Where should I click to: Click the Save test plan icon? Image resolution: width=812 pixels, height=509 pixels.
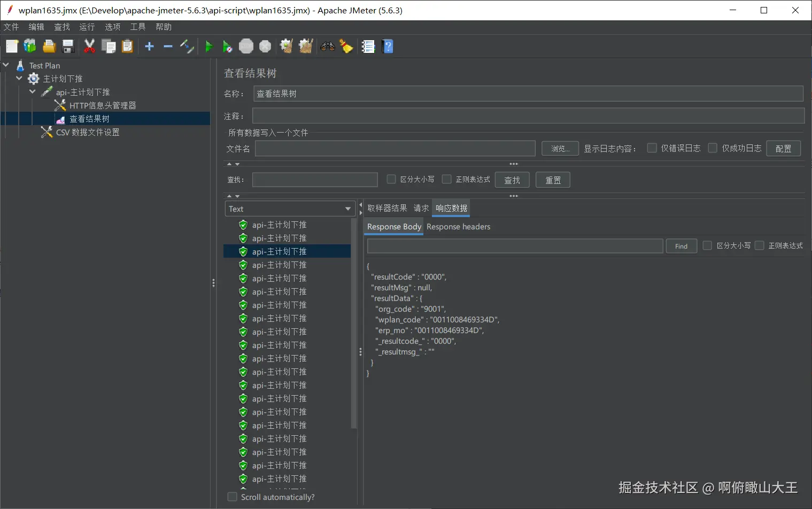point(68,47)
